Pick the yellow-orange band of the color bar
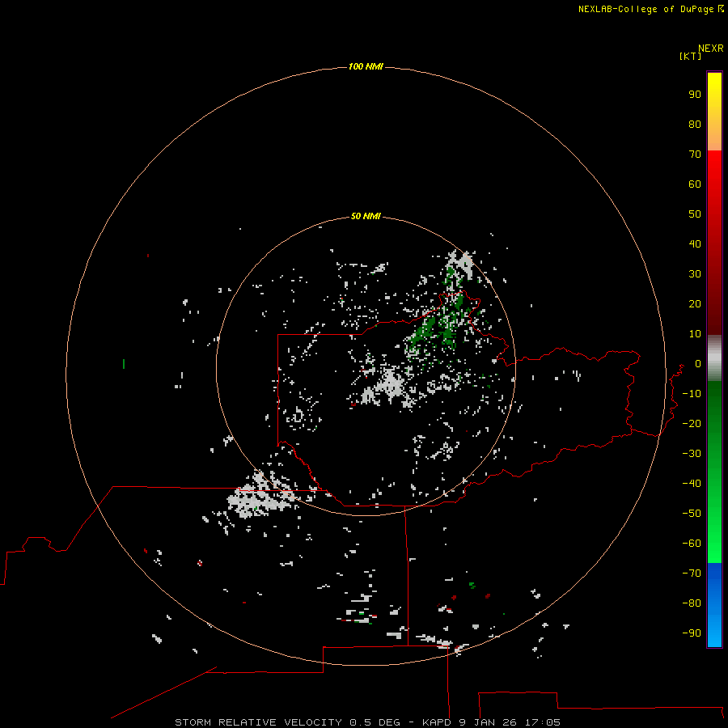 click(x=714, y=112)
